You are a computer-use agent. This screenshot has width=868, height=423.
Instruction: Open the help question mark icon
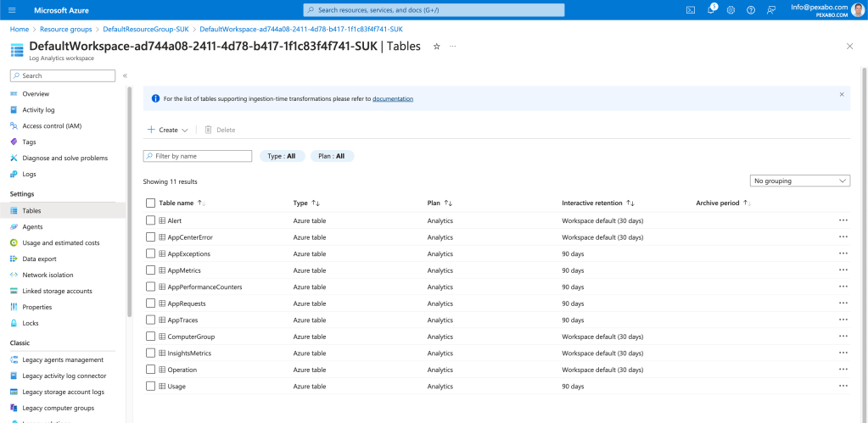(x=751, y=10)
